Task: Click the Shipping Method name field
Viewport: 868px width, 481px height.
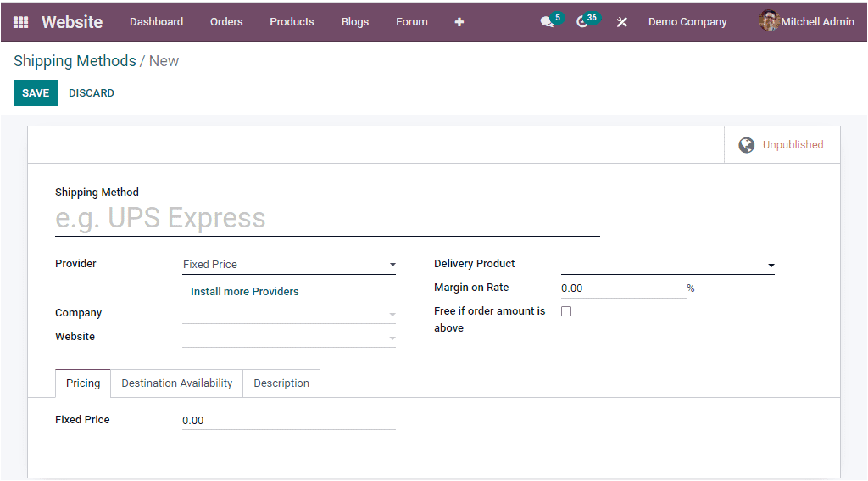Action: (327, 219)
